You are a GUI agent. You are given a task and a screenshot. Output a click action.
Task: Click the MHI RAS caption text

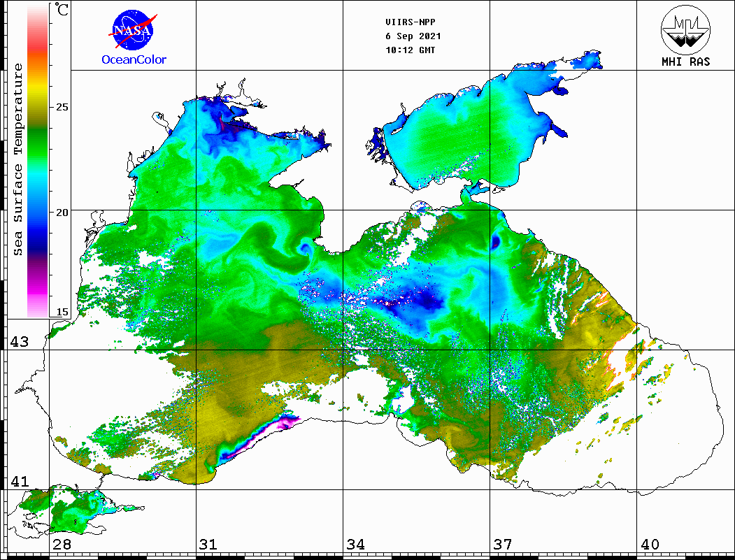(x=685, y=62)
